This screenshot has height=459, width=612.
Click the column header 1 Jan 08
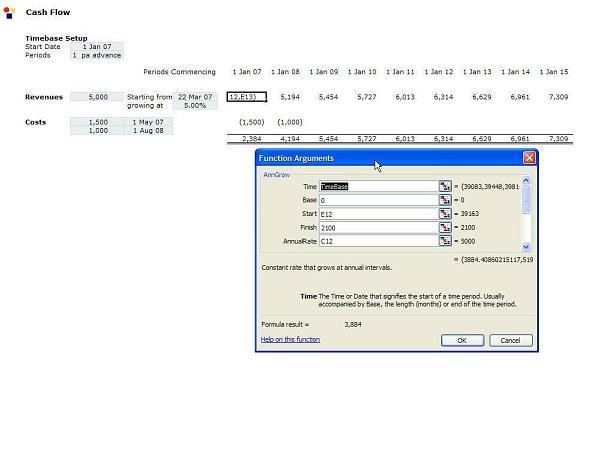[285, 72]
